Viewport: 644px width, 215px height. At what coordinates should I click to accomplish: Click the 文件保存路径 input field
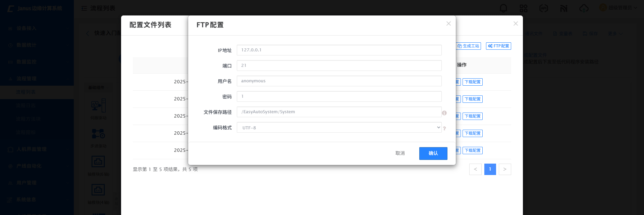coord(339,112)
